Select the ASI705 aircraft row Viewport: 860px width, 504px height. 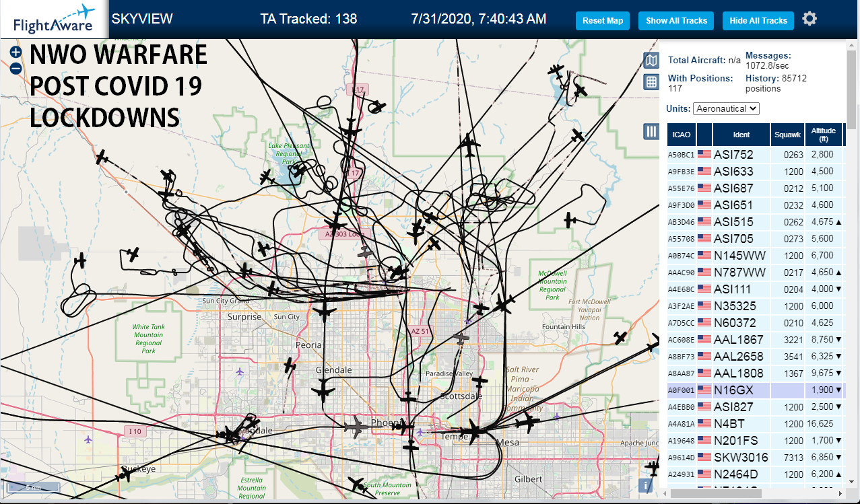pyautogui.click(x=756, y=238)
